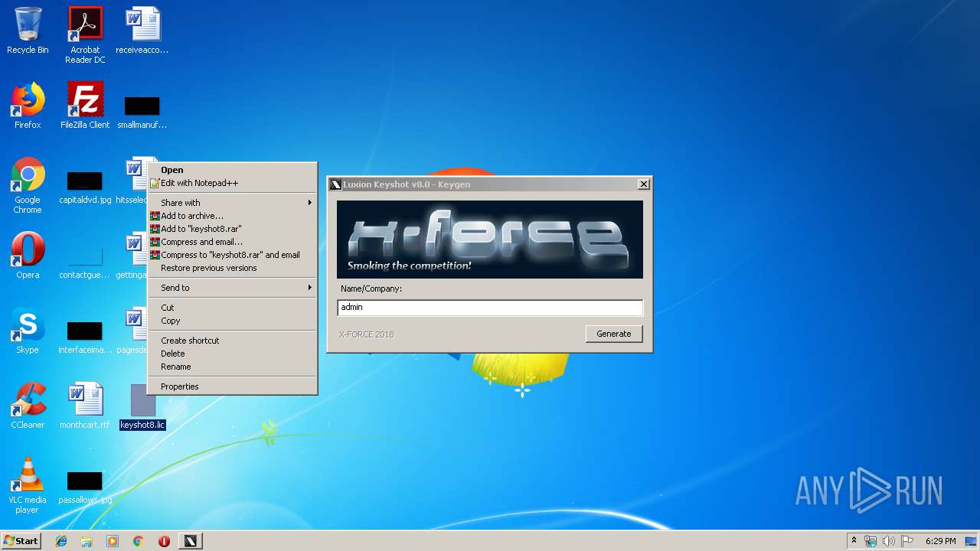Choose Cut in the context menu

[232, 308]
